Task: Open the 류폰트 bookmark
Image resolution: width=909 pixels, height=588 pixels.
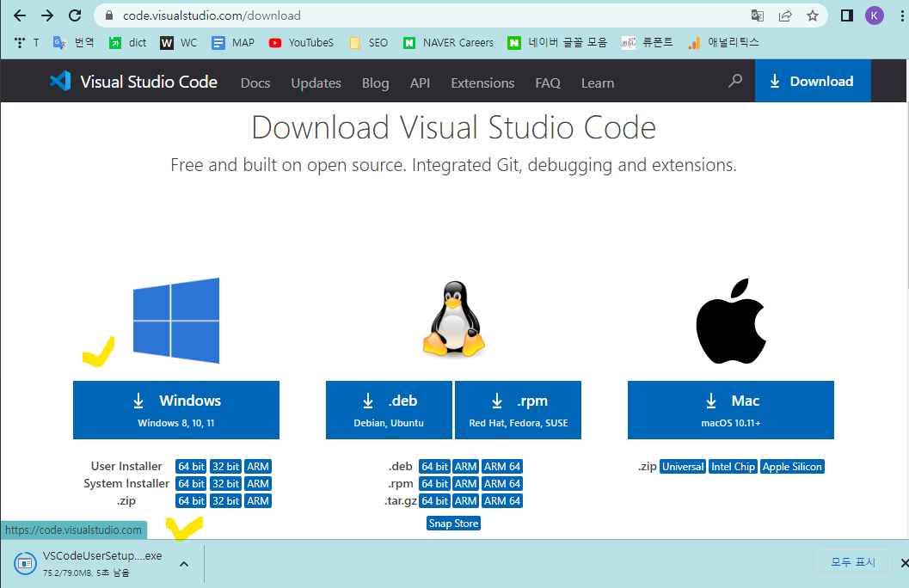Action: 647,42
